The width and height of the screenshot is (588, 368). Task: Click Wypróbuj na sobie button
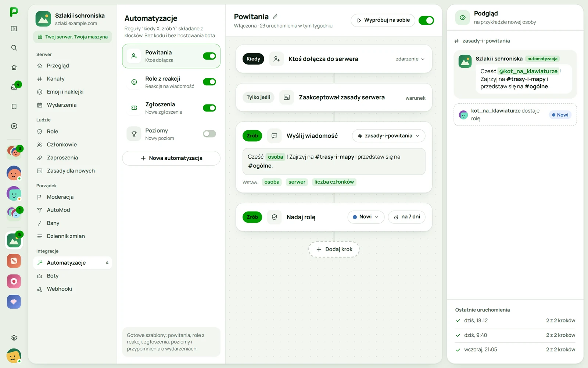[x=383, y=20]
